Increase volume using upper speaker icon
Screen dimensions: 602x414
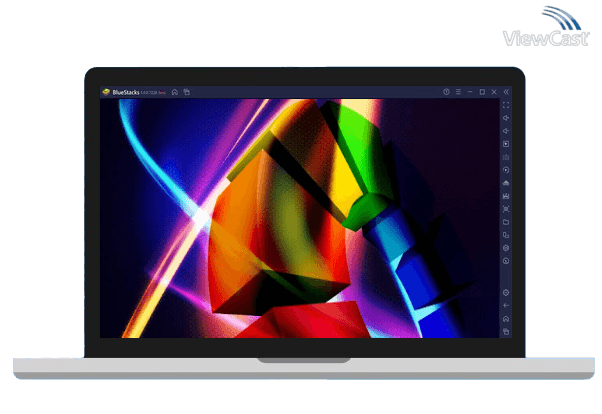click(506, 118)
